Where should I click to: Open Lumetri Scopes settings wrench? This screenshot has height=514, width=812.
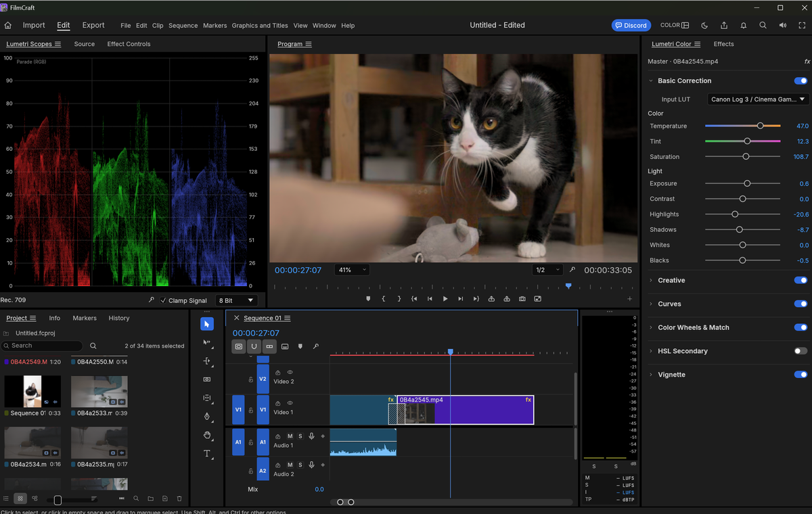(x=152, y=300)
